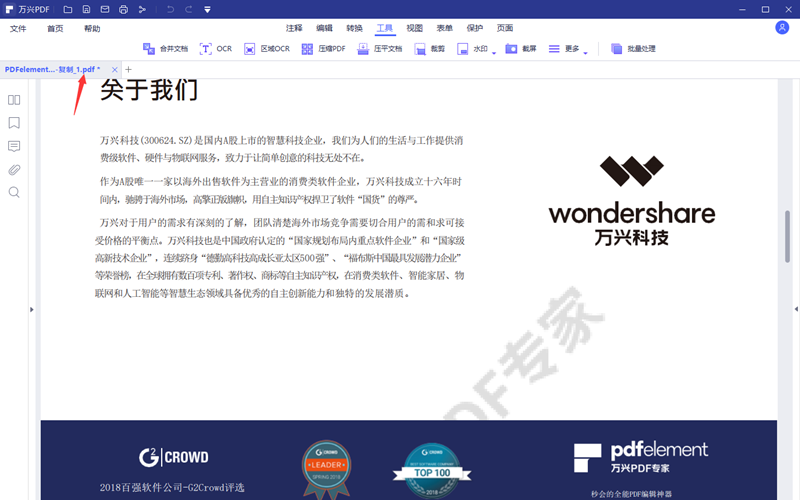800x500 pixels.
Task: Select the 工具 tab
Action: [x=384, y=28]
